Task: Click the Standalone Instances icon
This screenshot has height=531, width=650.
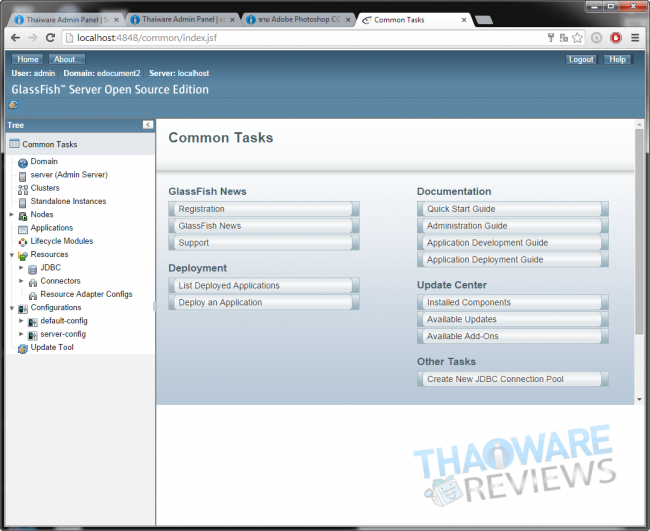Action: pos(23,202)
